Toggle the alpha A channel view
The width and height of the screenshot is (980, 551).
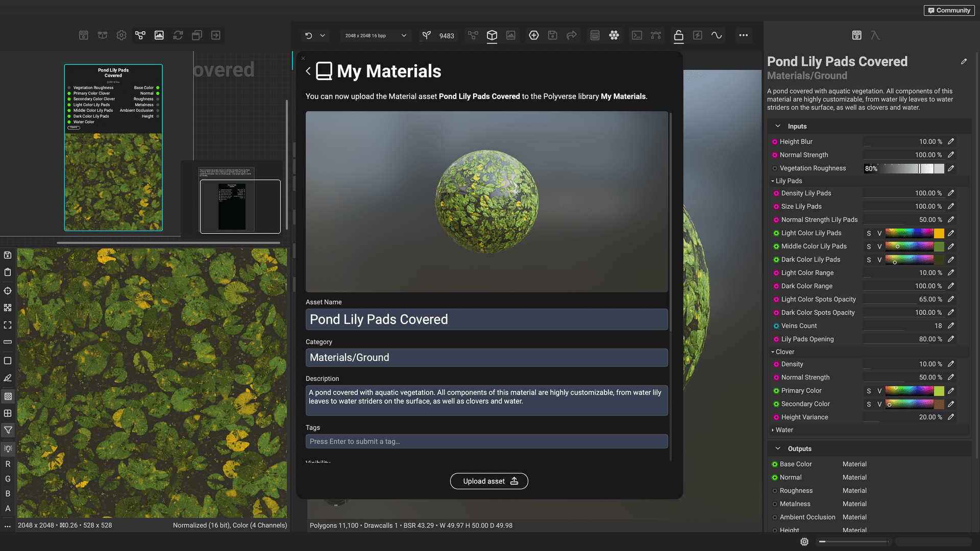click(8, 508)
